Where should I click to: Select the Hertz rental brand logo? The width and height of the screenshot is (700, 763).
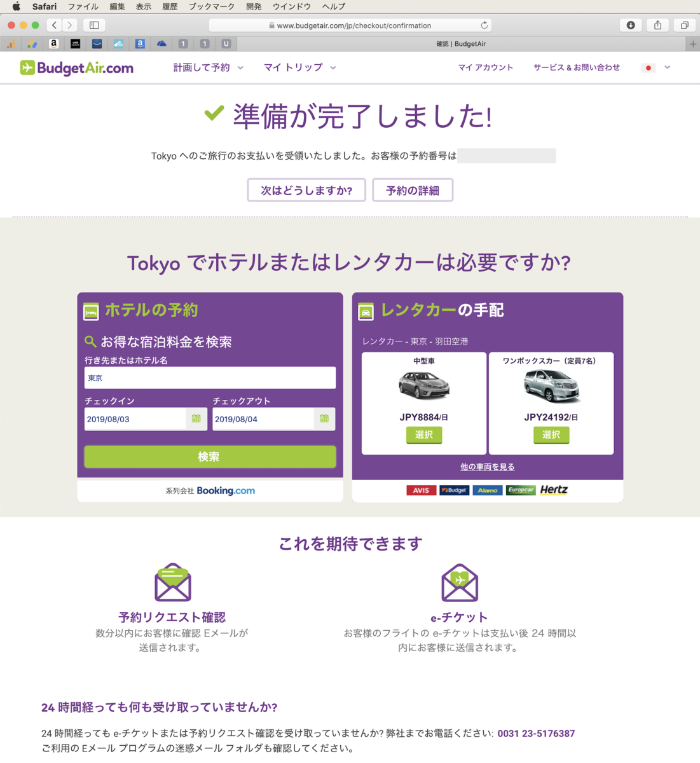click(554, 490)
